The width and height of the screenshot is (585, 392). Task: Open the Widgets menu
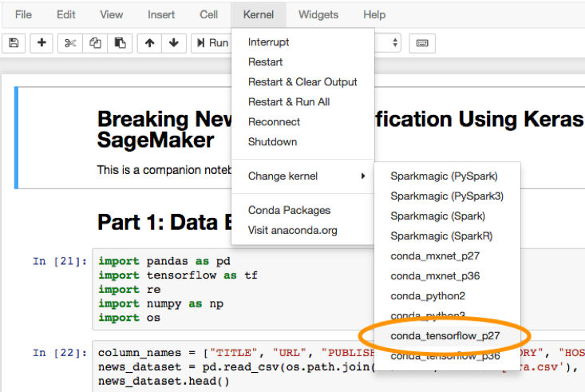point(318,14)
